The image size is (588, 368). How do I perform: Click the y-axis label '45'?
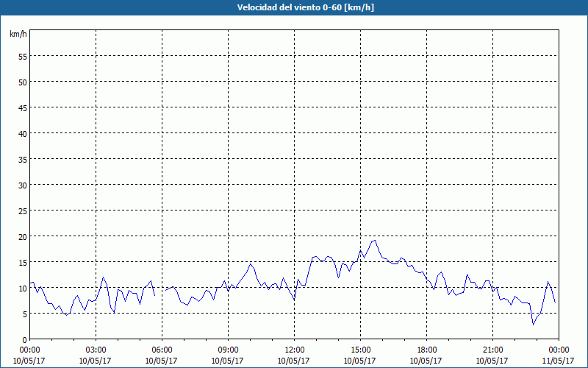(23, 107)
